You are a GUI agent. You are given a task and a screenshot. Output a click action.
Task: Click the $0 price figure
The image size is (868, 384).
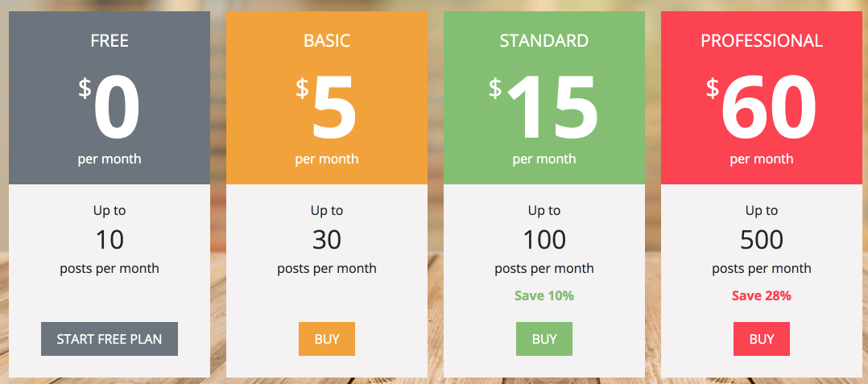[110, 109]
